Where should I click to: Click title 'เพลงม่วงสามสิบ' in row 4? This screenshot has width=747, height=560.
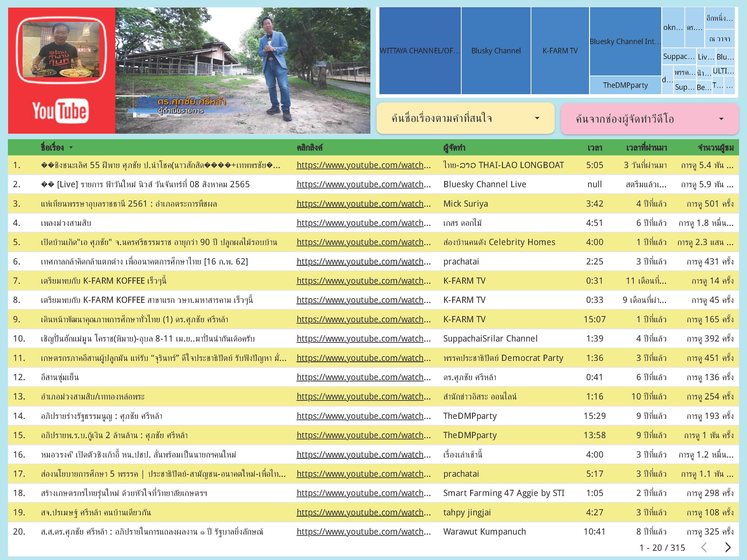(x=66, y=223)
